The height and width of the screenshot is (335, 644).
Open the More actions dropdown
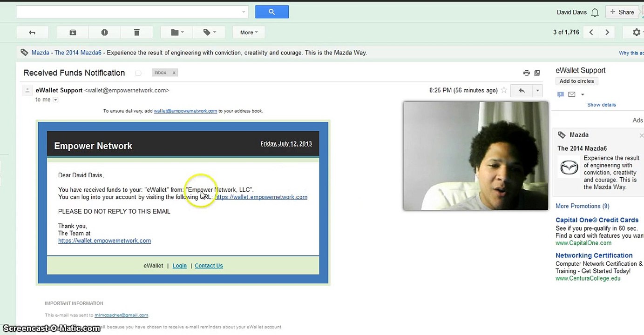pos(249,33)
